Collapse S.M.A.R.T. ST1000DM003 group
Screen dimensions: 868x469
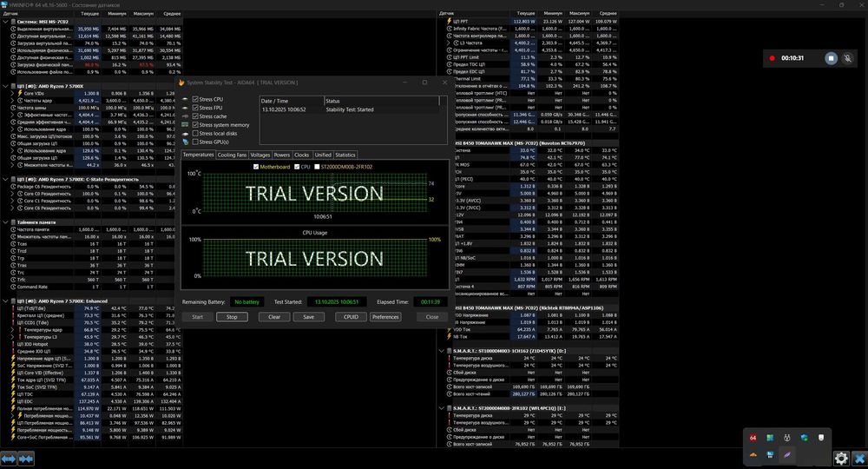coord(442,351)
